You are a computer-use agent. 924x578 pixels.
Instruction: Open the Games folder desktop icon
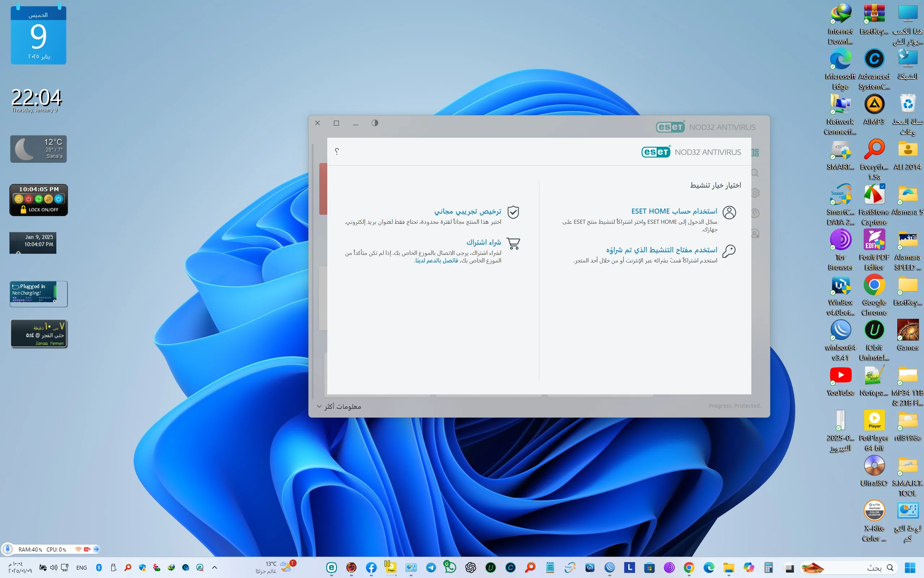point(908,335)
